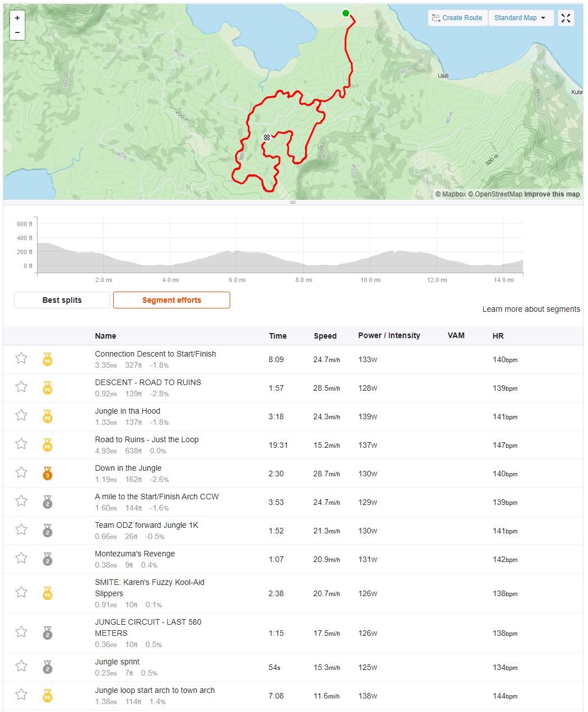Star the Jungle in tha Hood segment
The image size is (588, 712).
(21, 415)
